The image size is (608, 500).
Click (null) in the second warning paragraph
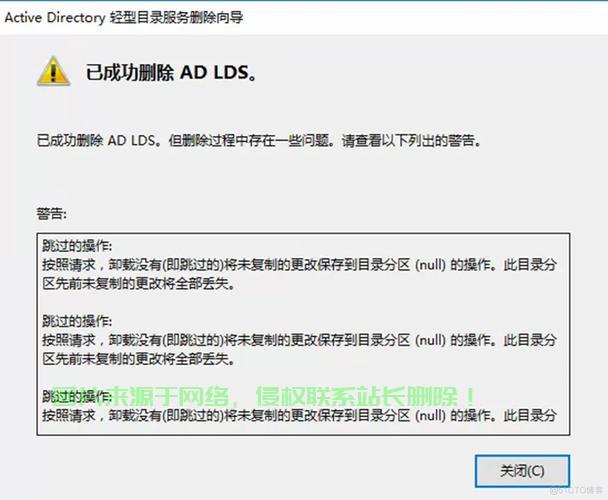[430, 341]
